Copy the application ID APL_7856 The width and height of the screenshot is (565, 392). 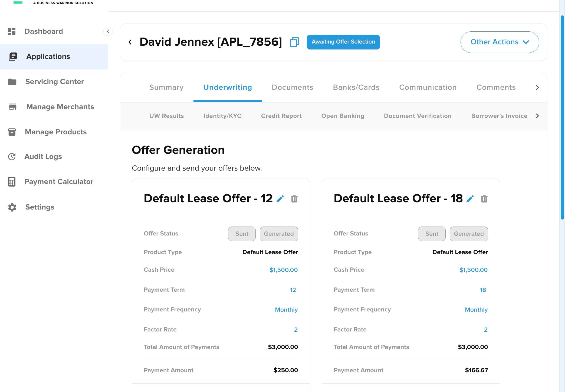pos(294,42)
